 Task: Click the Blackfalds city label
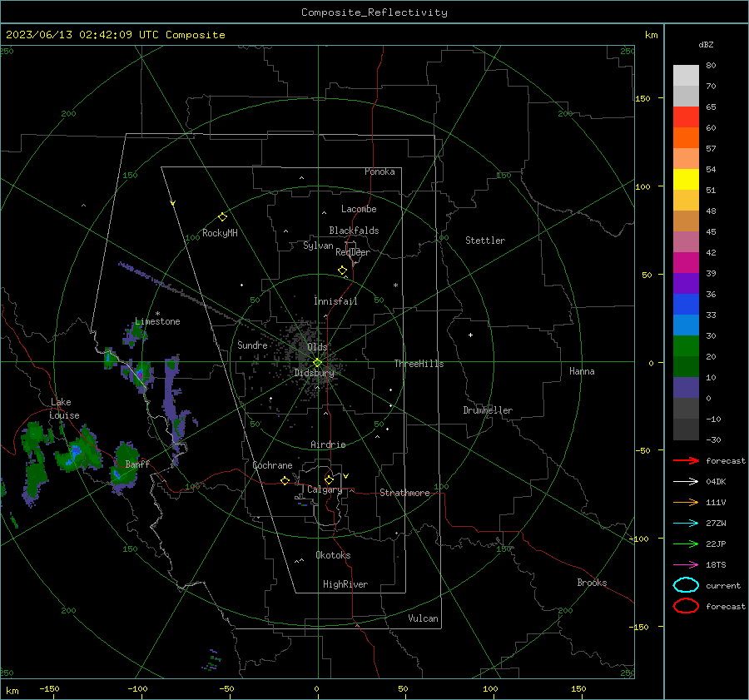(x=354, y=231)
